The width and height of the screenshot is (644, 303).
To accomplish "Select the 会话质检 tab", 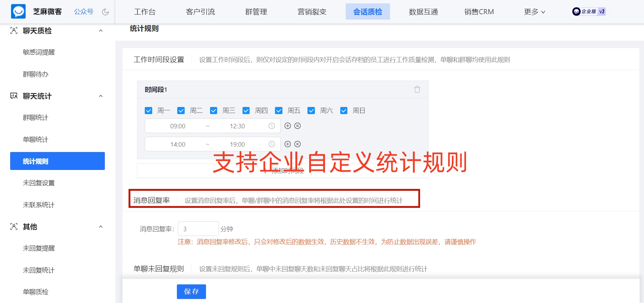I will coord(368,12).
